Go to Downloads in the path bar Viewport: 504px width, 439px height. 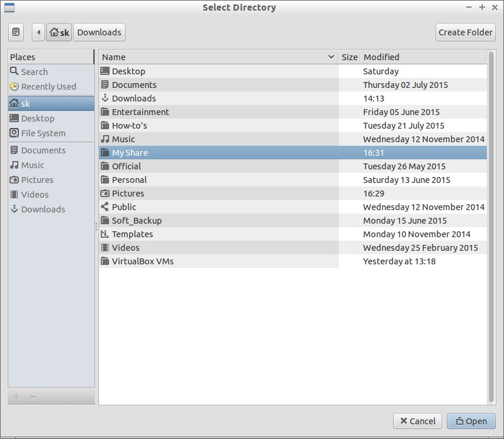99,32
